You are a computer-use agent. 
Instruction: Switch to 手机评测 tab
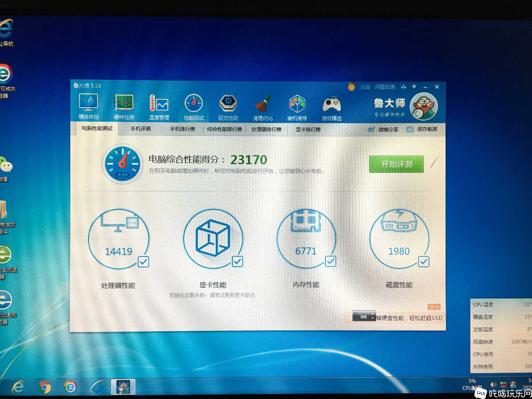click(x=141, y=129)
